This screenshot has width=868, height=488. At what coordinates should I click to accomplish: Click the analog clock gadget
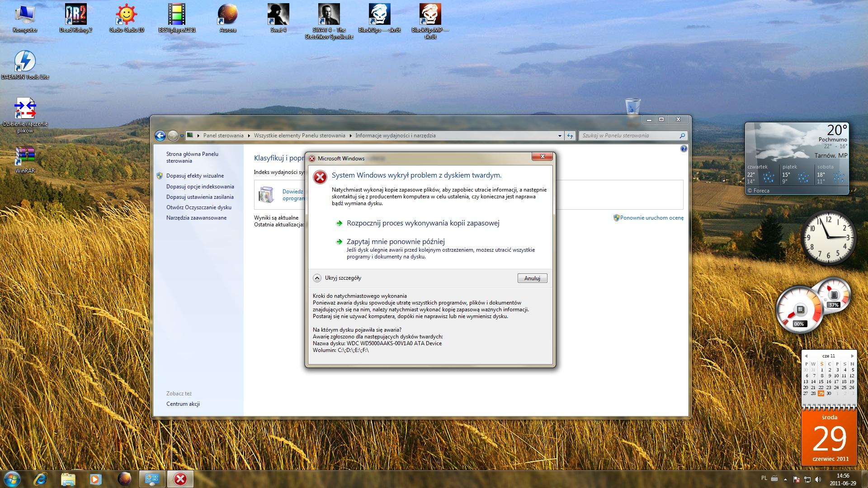click(x=829, y=237)
